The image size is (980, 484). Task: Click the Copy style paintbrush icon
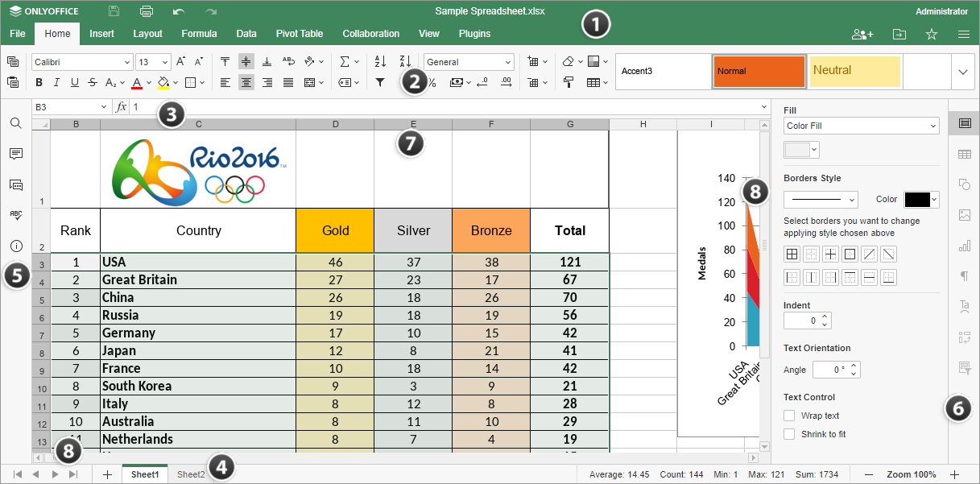[x=569, y=82]
